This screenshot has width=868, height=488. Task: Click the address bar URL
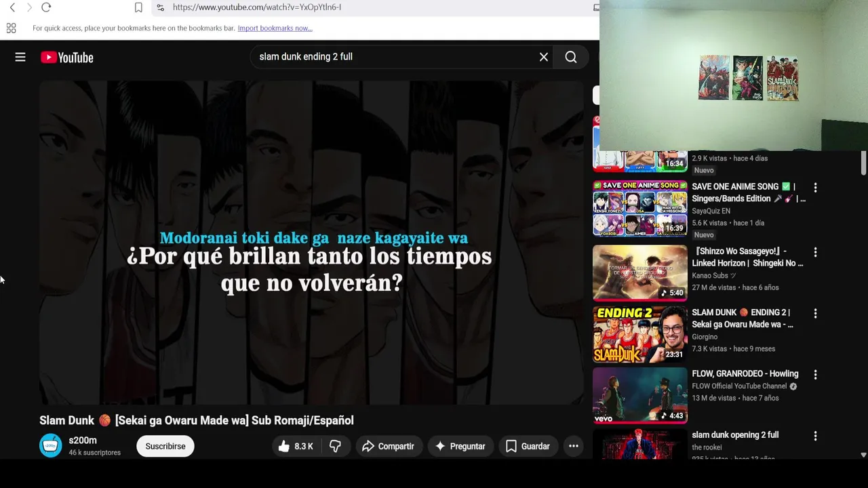[x=257, y=7]
